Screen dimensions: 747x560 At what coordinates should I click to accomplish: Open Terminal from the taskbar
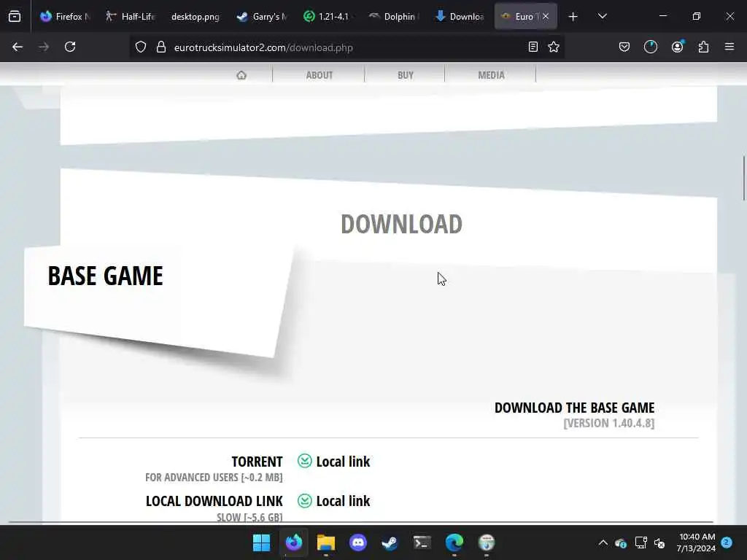click(422, 542)
